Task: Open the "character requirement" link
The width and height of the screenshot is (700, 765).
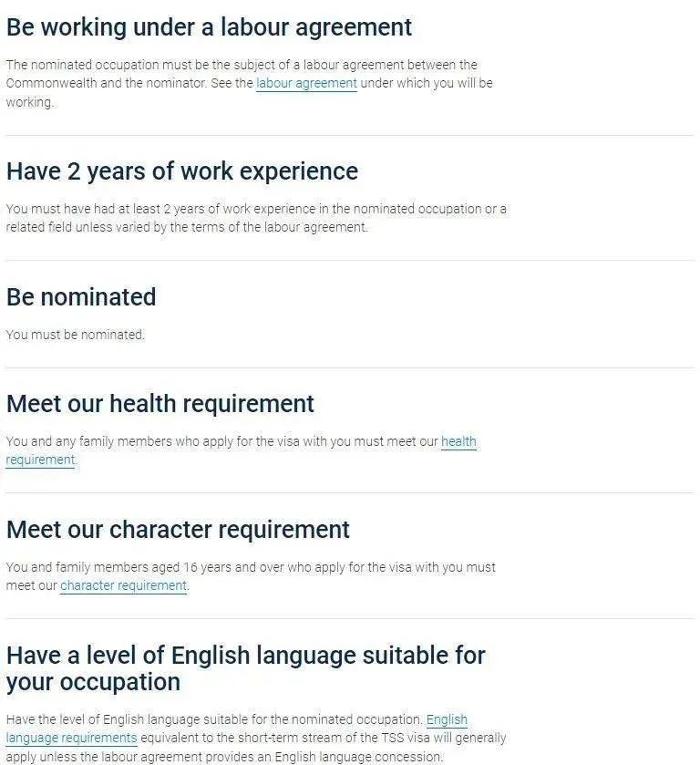Action: (123, 585)
